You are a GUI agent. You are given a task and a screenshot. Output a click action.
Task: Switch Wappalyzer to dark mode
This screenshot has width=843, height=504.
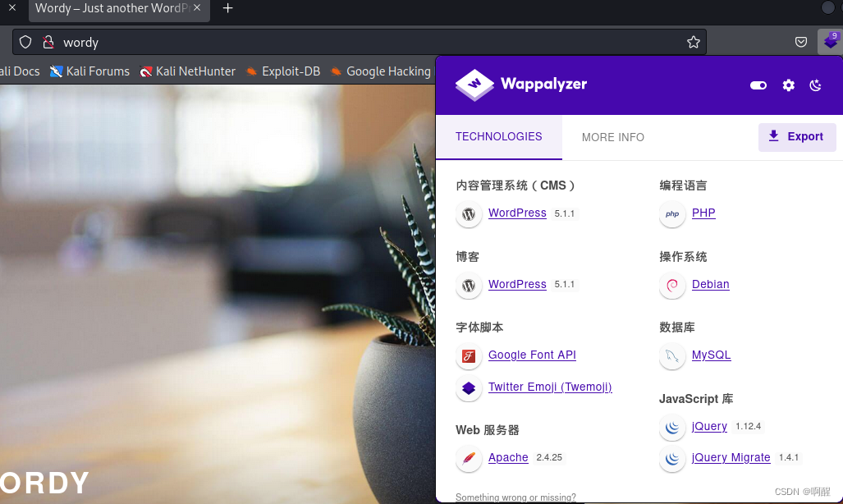816,85
